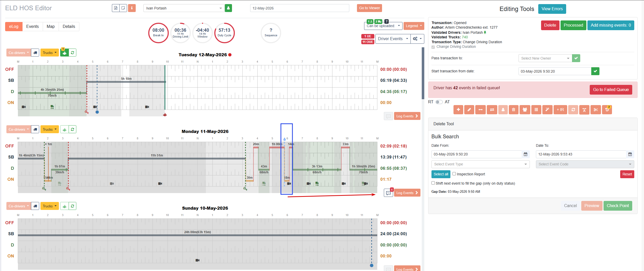Select the scissors cut tool
This screenshot has width=644, height=271.
pos(596,110)
